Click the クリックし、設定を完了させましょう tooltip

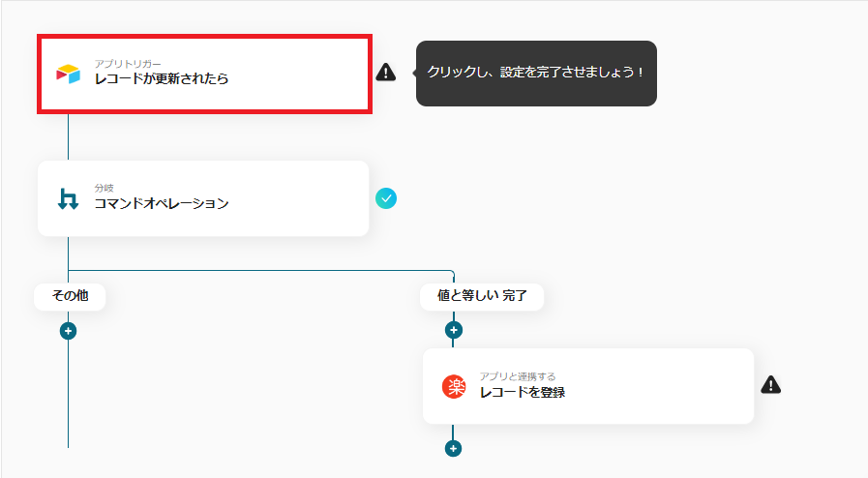click(x=536, y=74)
